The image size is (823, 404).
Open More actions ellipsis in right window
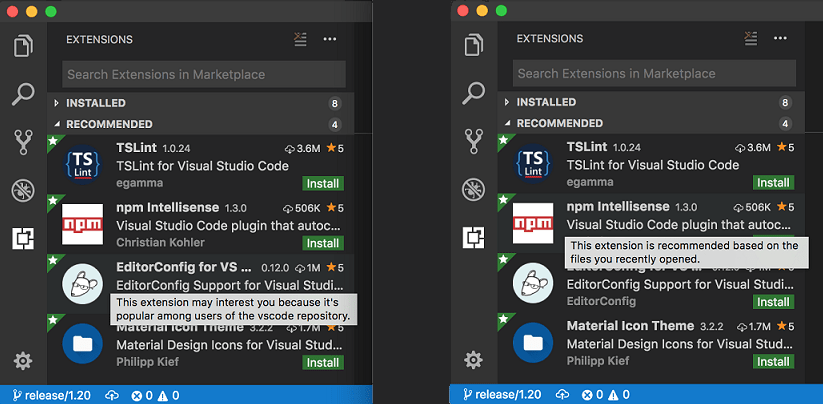click(x=780, y=38)
